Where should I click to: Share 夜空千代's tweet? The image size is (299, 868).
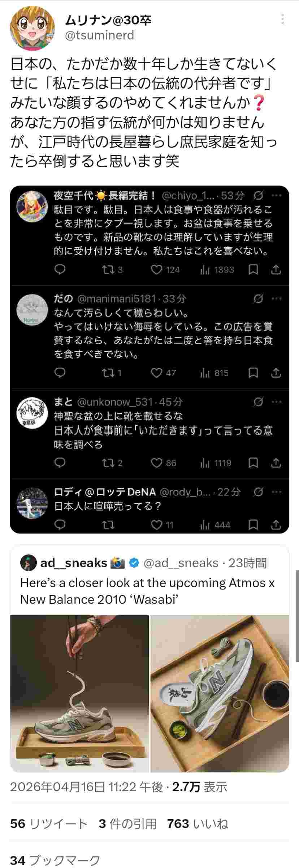(x=276, y=269)
